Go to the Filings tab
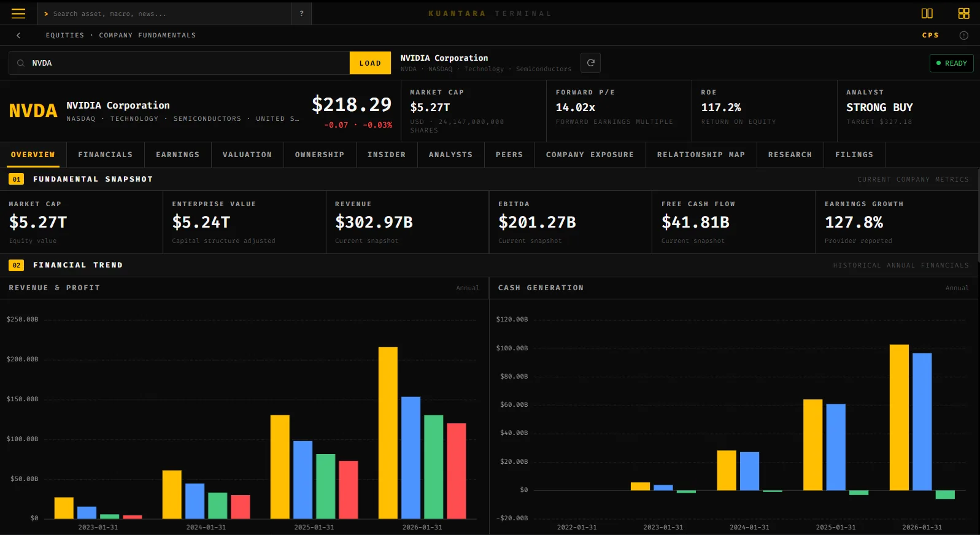The width and height of the screenshot is (980, 535). [x=854, y=155]
